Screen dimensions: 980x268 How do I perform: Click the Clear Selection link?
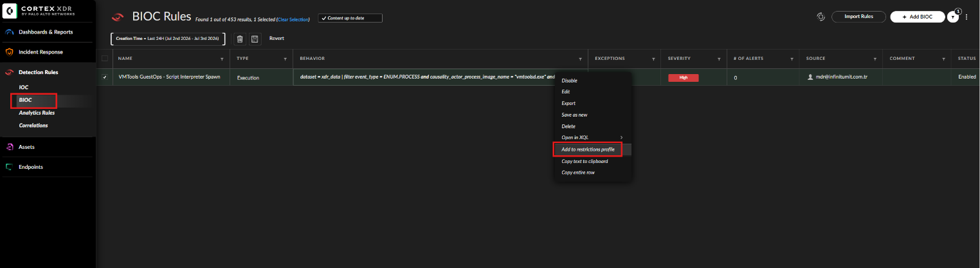293,19
